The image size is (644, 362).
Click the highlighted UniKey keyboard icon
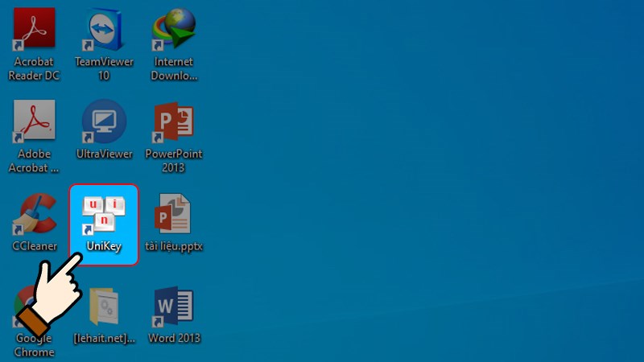click(x=103, y=212)
